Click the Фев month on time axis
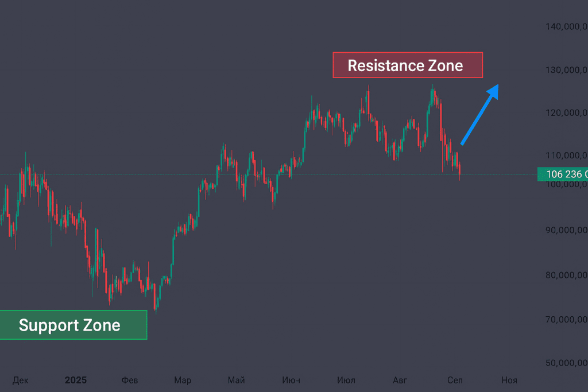 129,380
